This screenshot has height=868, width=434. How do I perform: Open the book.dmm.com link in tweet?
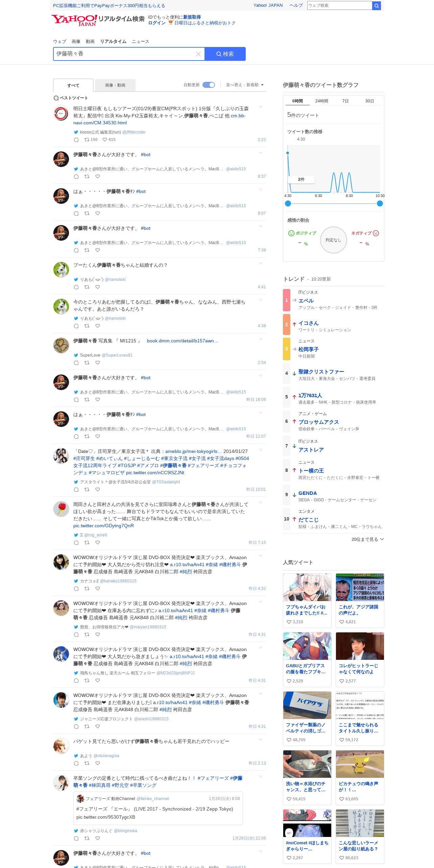(183, 341)
